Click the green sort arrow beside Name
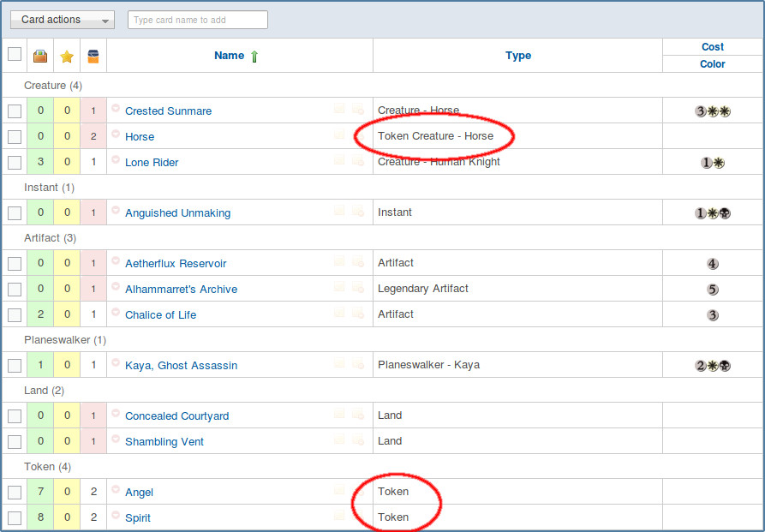This screenshot has width=765, height=532. click(254, 56)
